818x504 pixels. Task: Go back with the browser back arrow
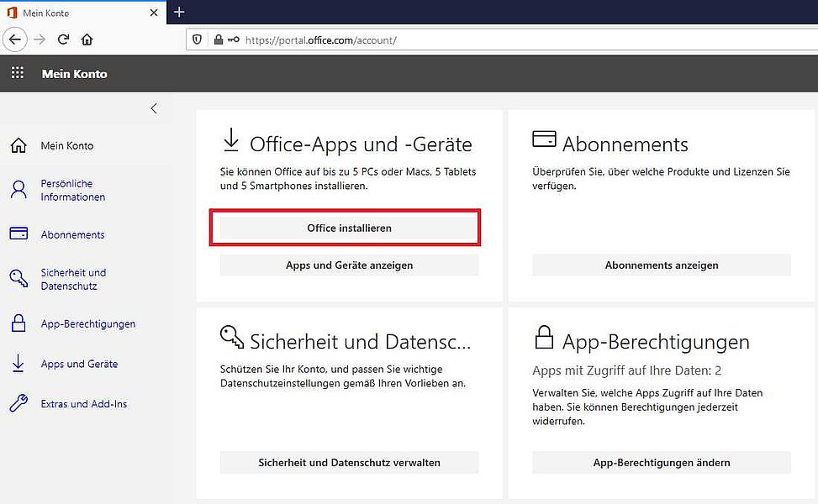[15, 39]
